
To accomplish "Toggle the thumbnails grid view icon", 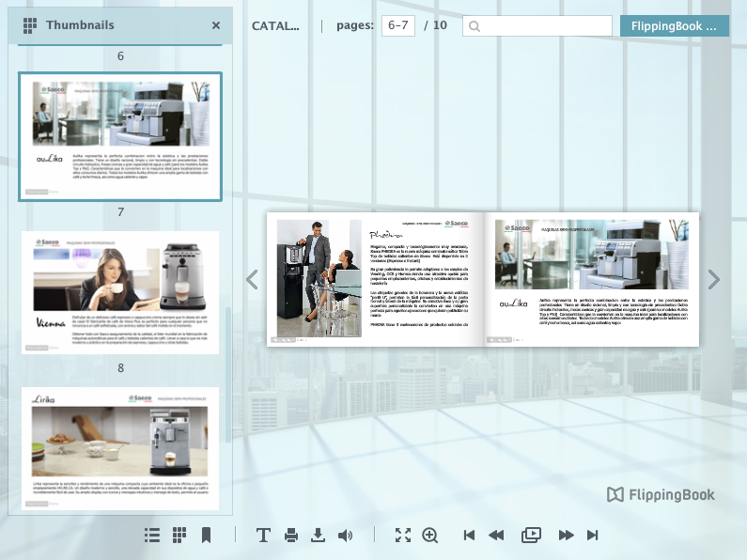I will [179, 535].
